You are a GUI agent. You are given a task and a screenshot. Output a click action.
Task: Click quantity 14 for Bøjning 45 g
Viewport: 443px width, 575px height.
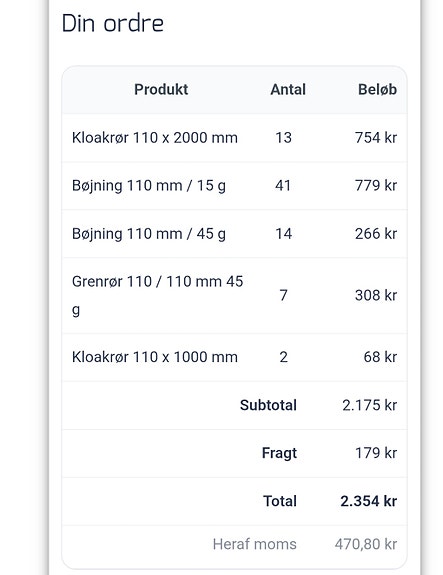click(x=283, y=234)
